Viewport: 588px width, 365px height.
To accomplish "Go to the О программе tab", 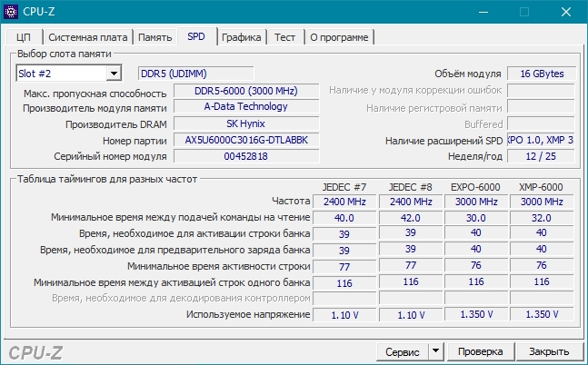I will pos(339,37).
